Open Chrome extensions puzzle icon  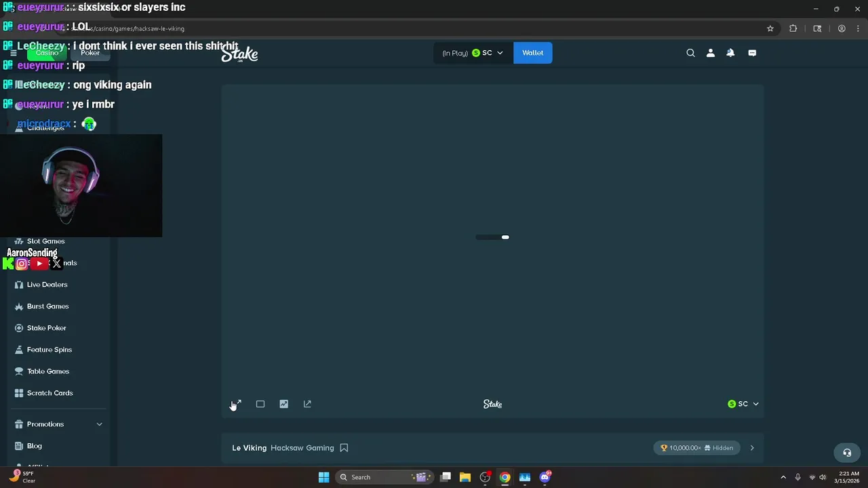tap(793, 28)
